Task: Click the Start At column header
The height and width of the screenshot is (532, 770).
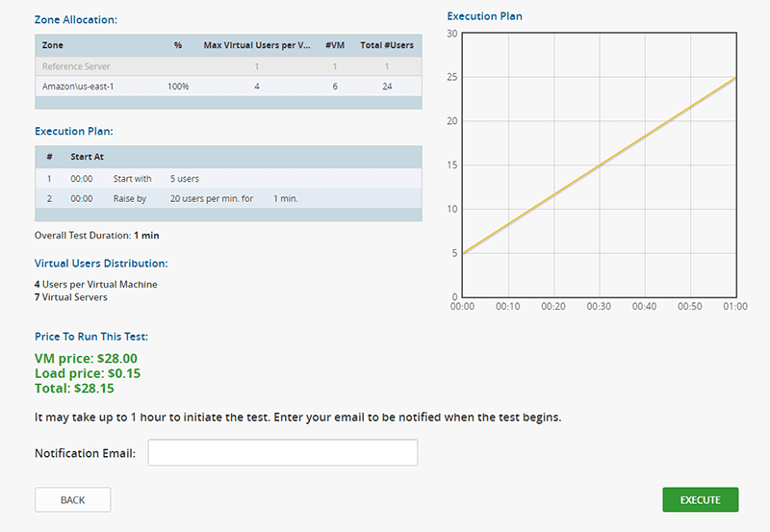Action: point(87,157)
